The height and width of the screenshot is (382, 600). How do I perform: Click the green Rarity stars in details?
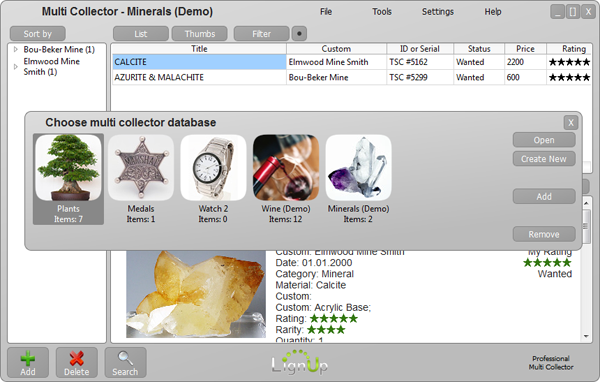point(326,330)
